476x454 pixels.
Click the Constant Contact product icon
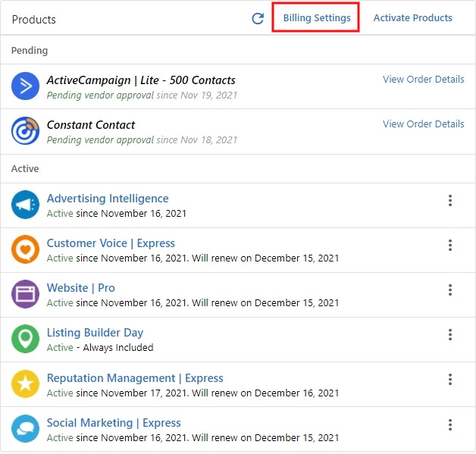(26, 131)
